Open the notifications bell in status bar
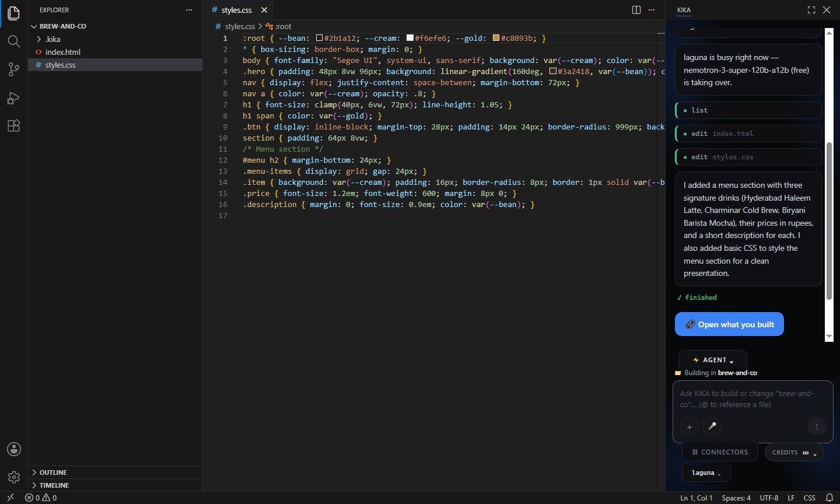 [829, 498]
